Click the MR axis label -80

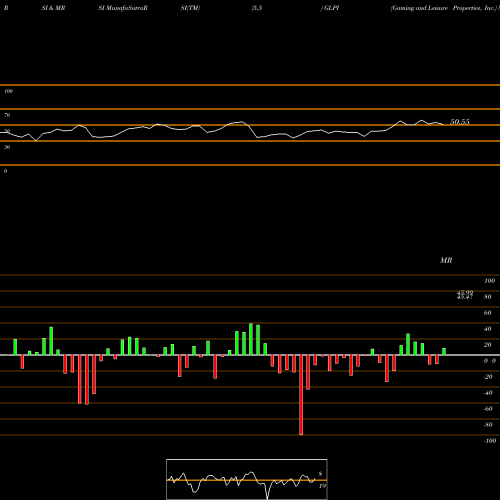(x=488, y=425)
